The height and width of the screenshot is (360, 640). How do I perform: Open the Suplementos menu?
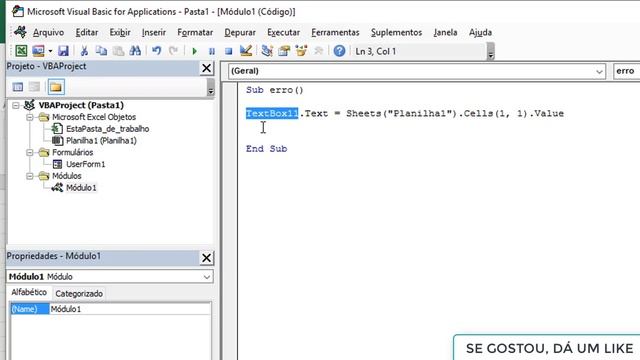[396, 32]
